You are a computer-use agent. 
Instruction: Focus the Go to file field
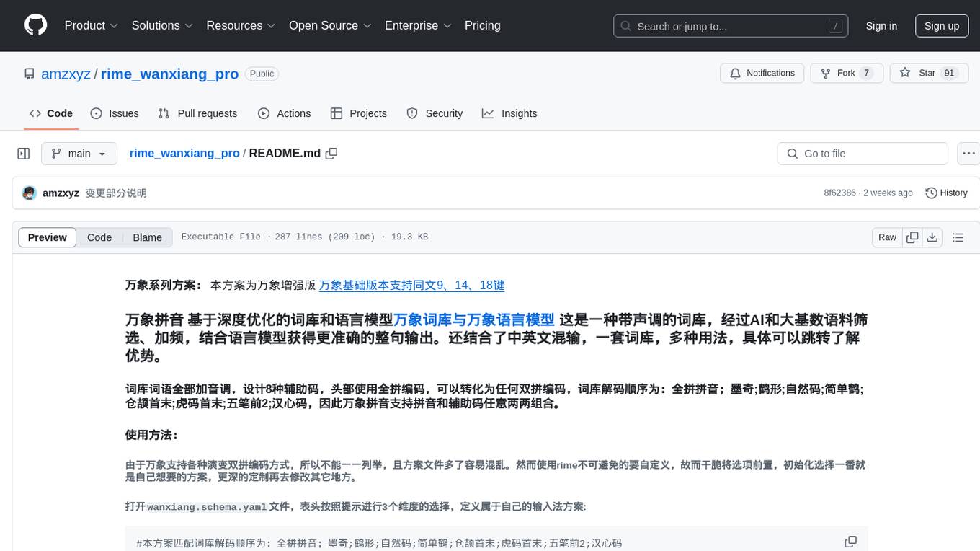coord(863,154)
